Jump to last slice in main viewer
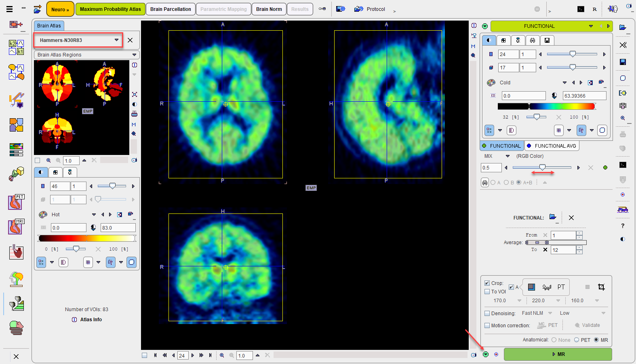 click(210, 355)
